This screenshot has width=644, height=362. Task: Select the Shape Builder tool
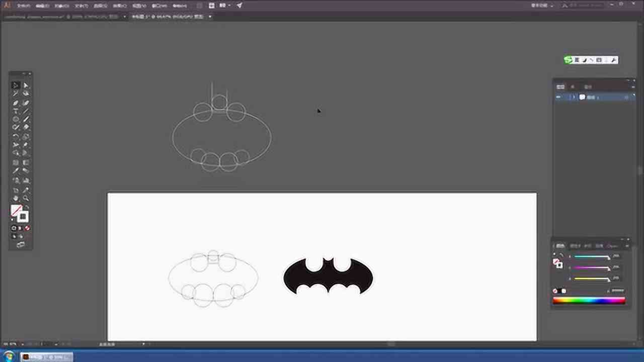(x=16, y=153)
